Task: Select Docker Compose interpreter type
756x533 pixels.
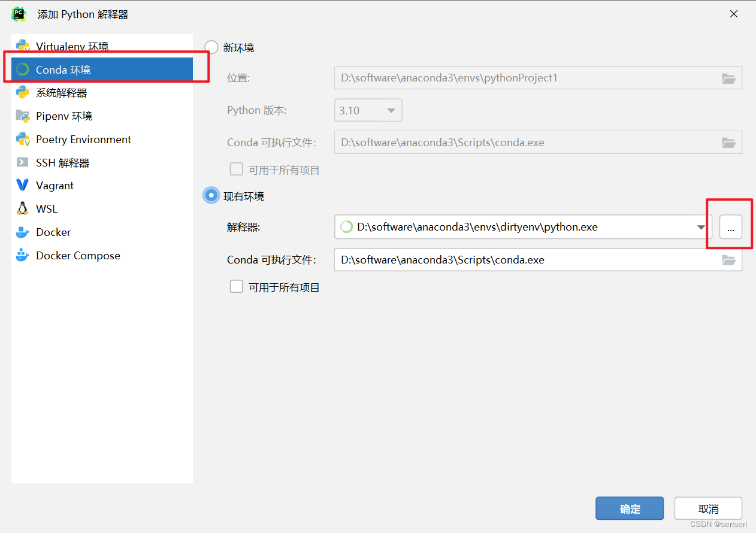Action: pyautogui.click(x=102, y=256)
